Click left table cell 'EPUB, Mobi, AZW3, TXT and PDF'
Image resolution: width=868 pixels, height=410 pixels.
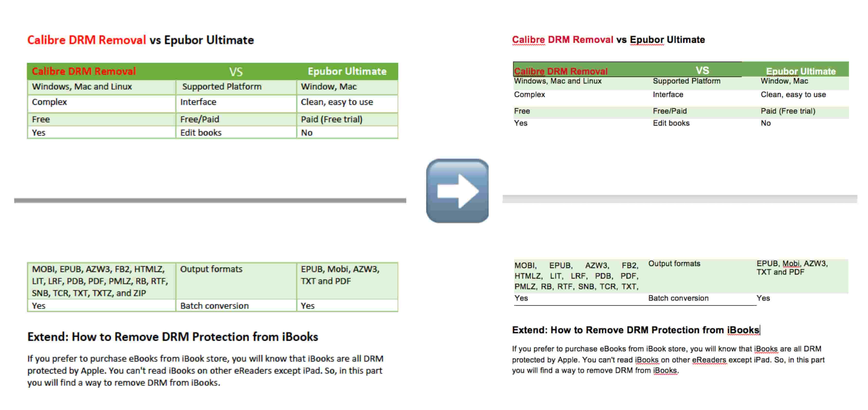pyautogui.click(x=340, y=275)
